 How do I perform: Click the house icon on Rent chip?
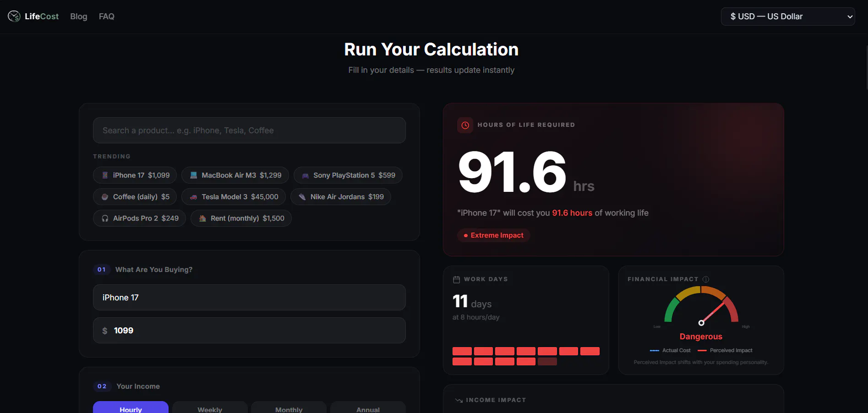[202, 218]
